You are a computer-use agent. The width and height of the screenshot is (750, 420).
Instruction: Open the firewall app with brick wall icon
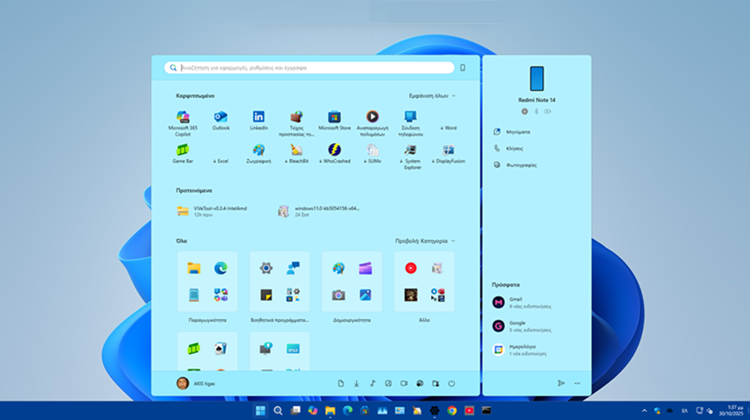296,123
